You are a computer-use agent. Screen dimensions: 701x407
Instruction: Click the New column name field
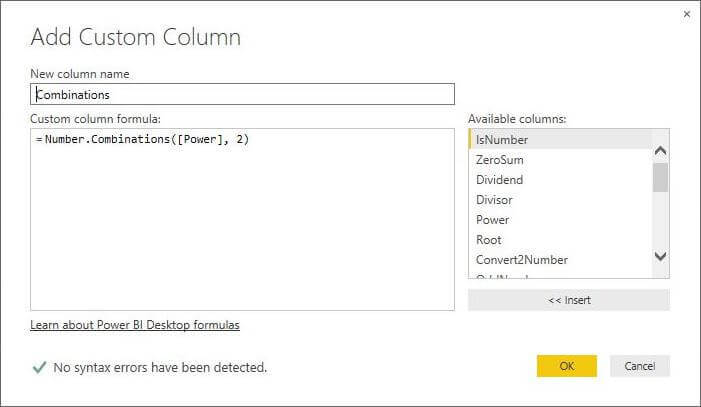coord(242,94)
